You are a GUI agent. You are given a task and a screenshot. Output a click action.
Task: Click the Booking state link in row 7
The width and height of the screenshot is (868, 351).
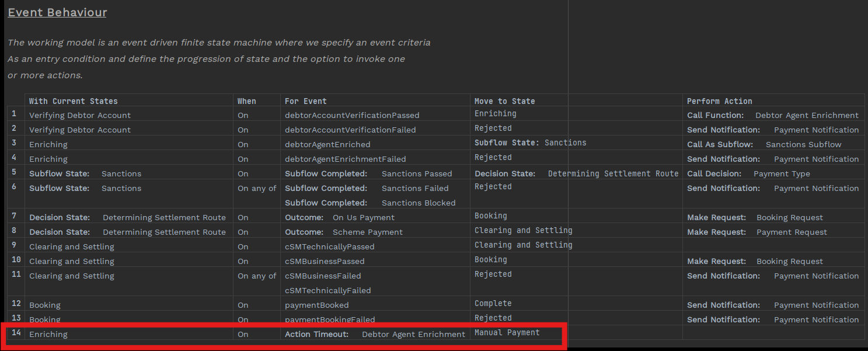point(490,216)
